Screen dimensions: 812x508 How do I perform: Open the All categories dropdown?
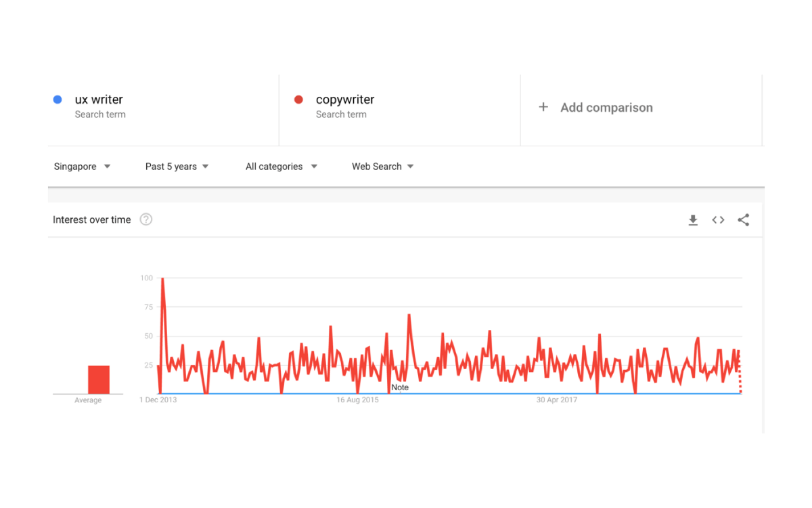(281, 167)
